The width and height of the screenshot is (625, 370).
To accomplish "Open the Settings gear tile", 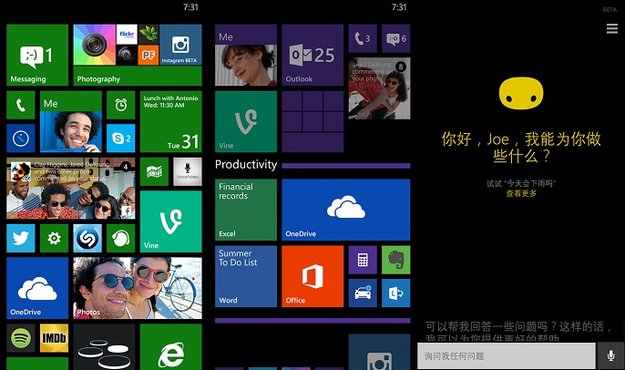I will tap(54, 238).
